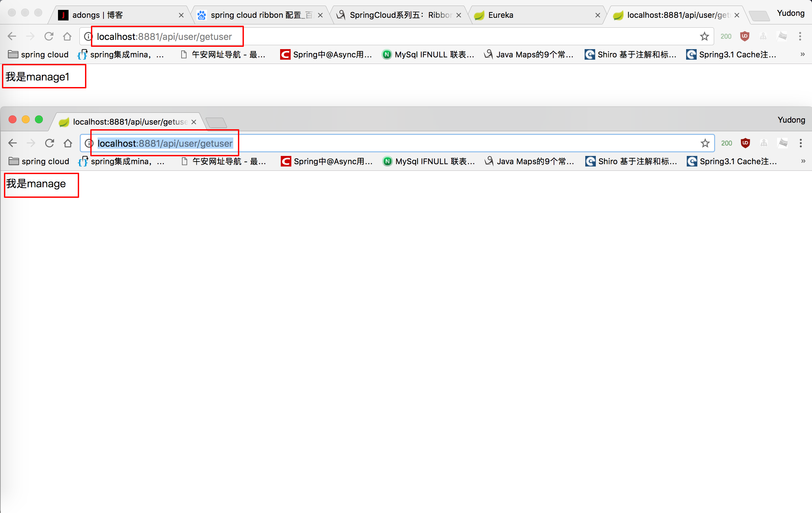This screenshot has height=513, width=812.
Task: Expand hidden bookmarks chevron in front window
Action: [803, 161]
